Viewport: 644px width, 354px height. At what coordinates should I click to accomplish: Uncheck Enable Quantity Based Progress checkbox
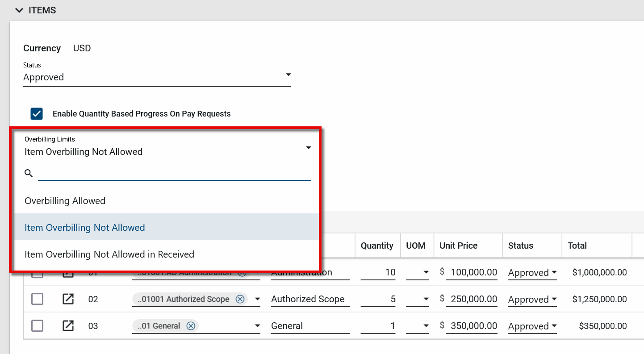pos(37,114)
